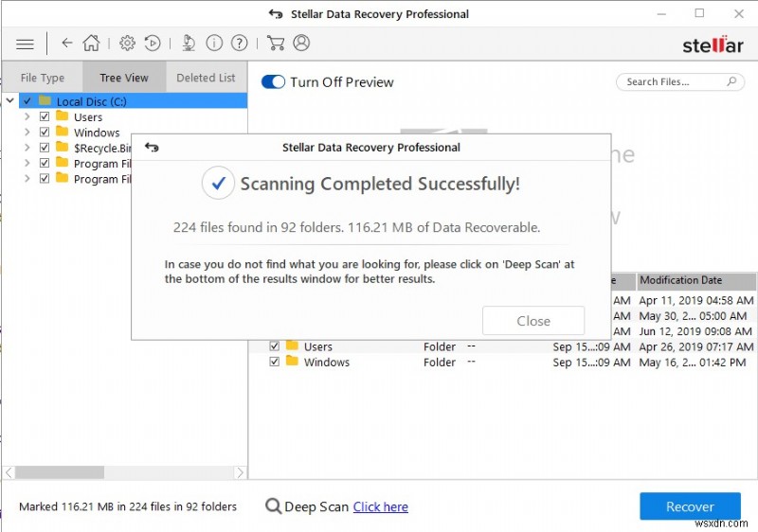Click the $Recycle.Bin folder icon
The height and width of the screenshot is (532, 758).
coord(62,147)
